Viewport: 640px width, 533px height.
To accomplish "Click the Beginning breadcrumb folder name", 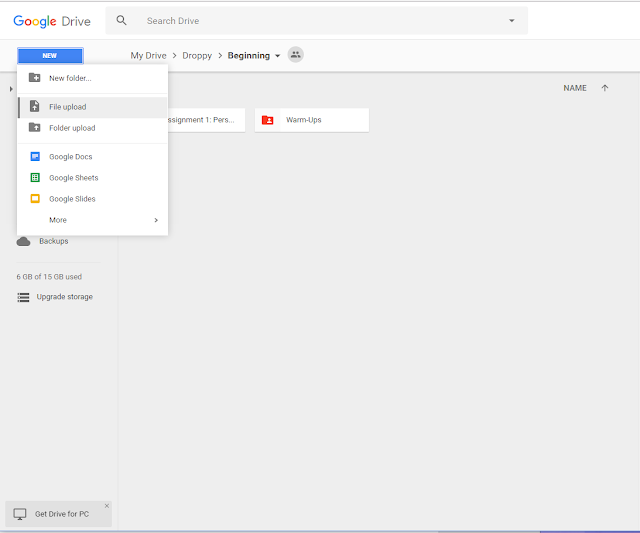I will [249, 56].
